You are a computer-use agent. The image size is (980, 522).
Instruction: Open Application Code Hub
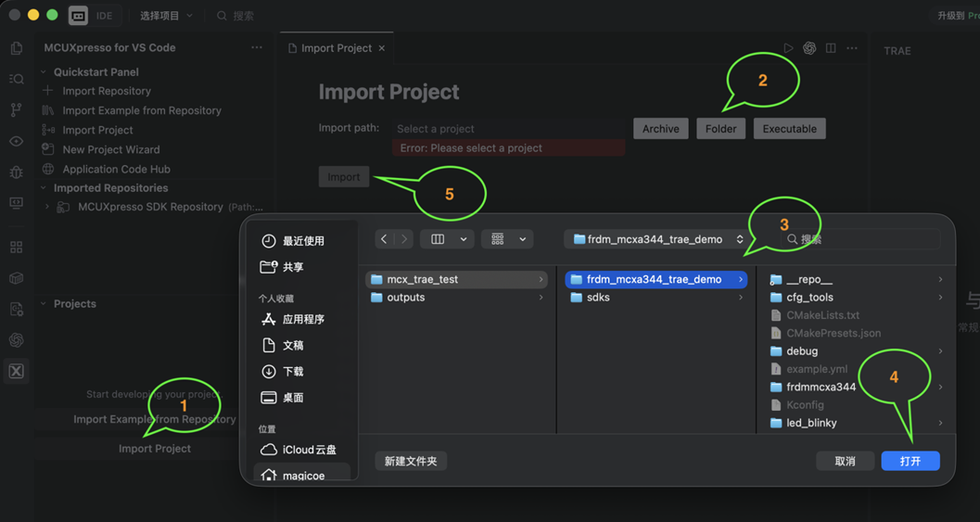tap(116, 169)
